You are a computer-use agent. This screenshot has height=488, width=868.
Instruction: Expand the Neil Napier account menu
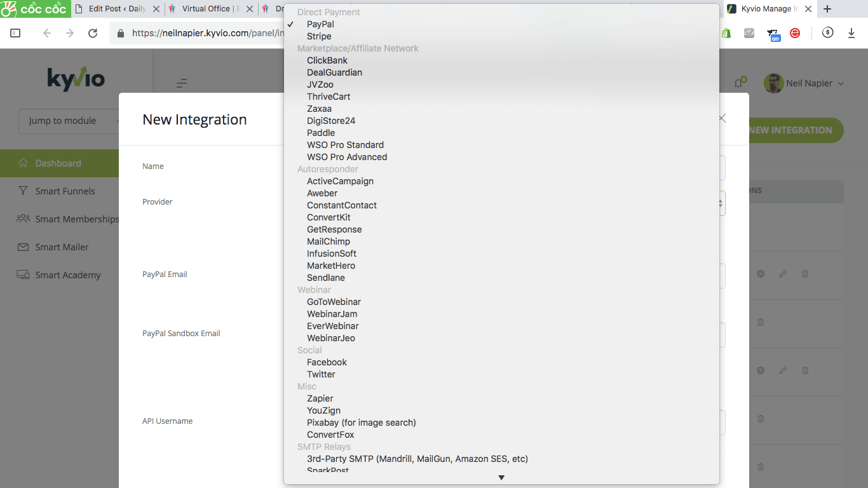point(841,83)
